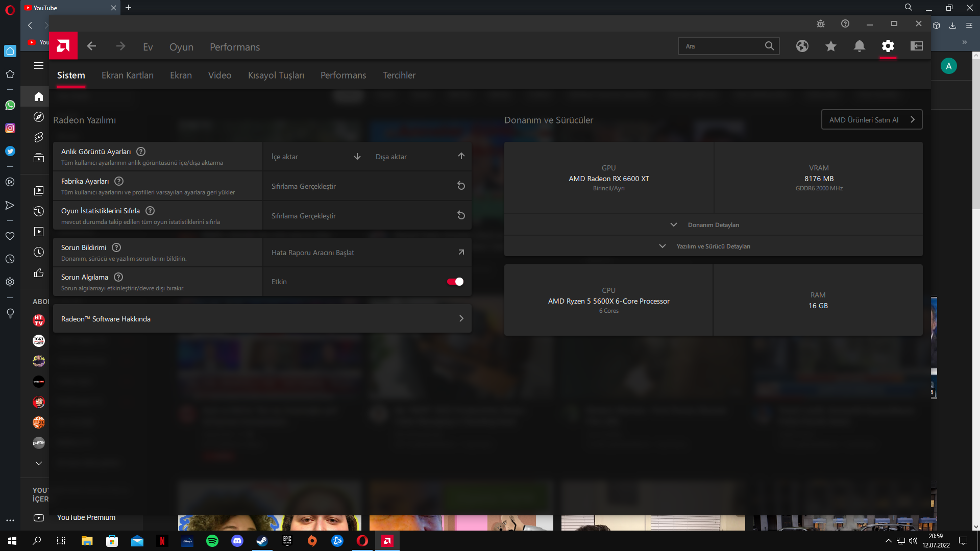Switch to the Ekran Kartları tab
This screenshot has height=551, width=980.
point(128,76)
